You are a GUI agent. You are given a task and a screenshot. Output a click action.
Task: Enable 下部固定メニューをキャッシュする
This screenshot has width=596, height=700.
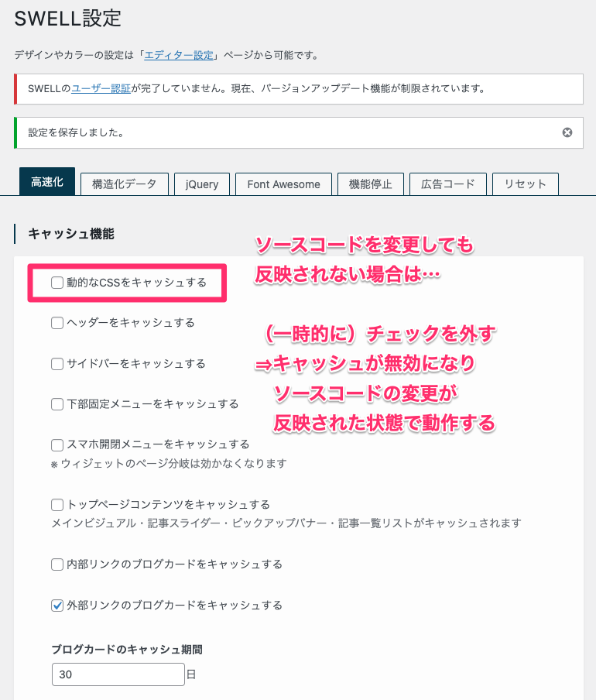tap(57, 404)
